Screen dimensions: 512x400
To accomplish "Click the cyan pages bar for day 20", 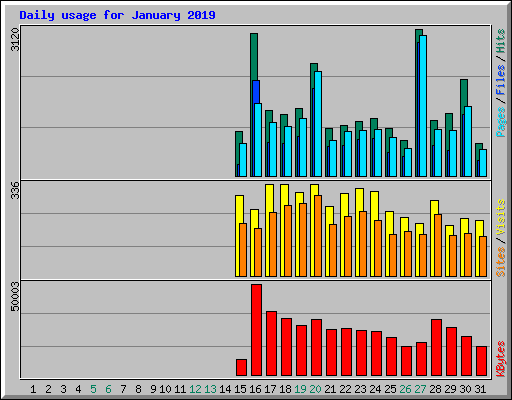I will [318, 124].
